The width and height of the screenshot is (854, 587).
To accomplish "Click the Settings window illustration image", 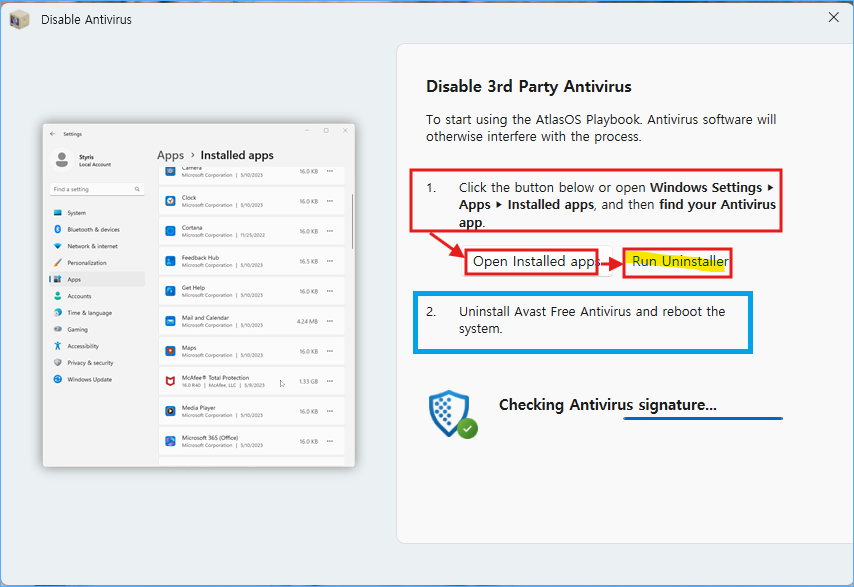I will coord(199,295).
